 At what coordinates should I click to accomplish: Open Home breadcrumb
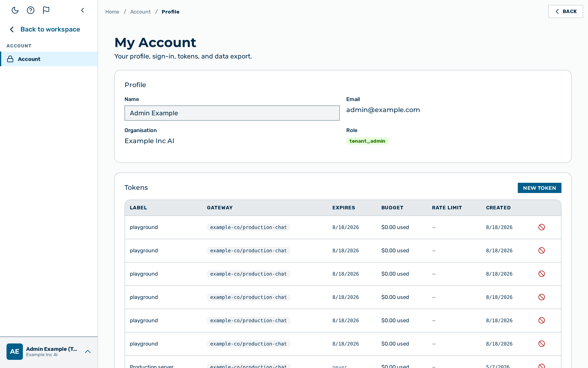tap(112, 12)
